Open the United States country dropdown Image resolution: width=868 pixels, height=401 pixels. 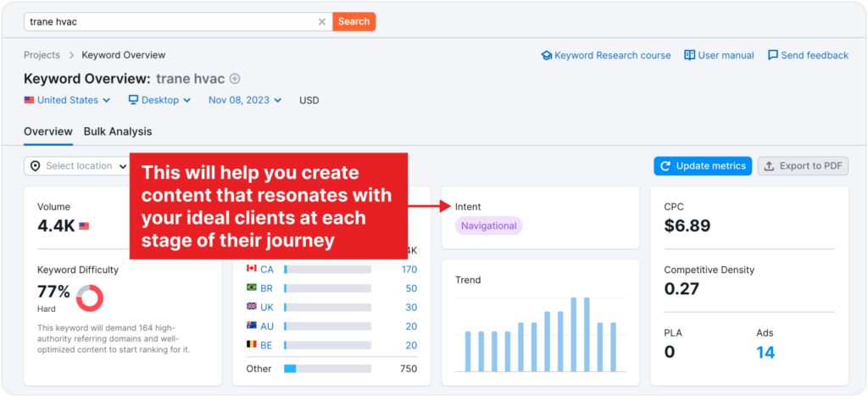pos(67,100)
